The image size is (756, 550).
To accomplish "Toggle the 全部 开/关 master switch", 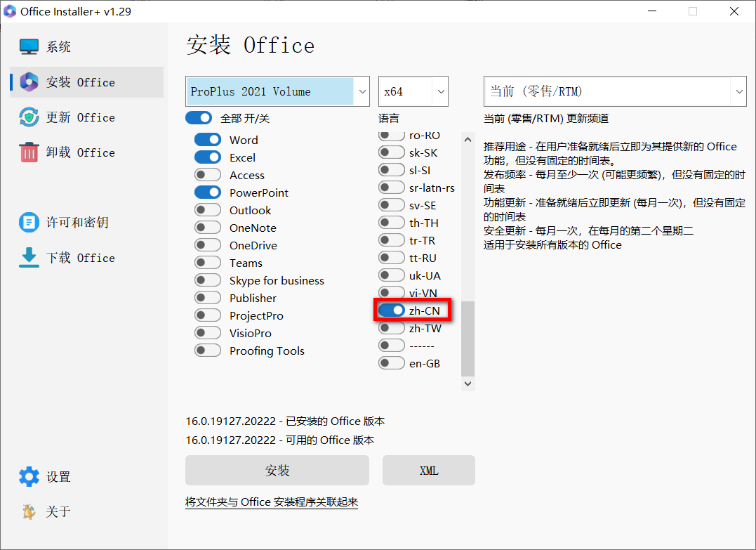I will 199,118.
